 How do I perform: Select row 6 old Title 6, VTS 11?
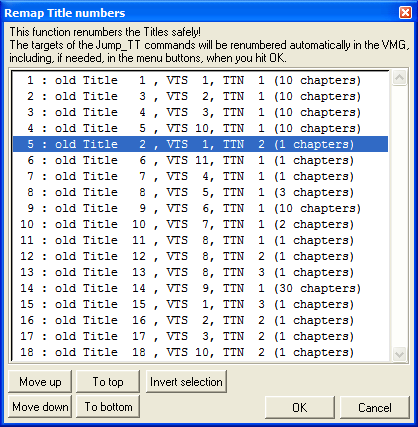pyautogui.click(x=200, y=160)
